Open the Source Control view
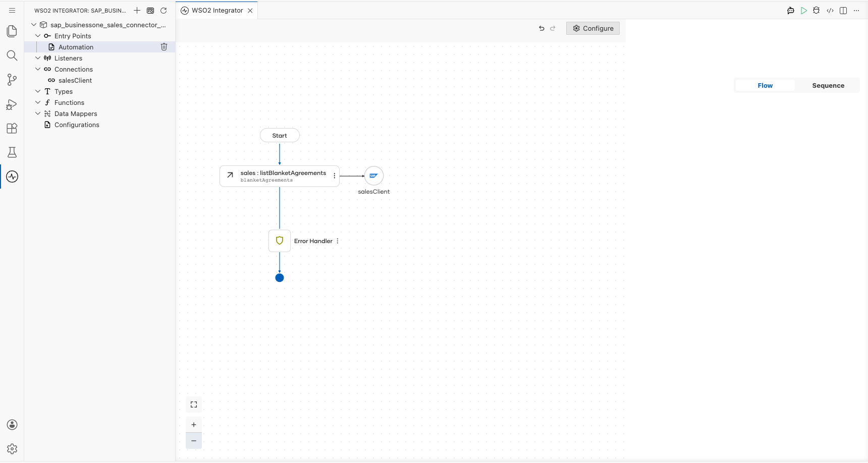 click(x=12, y=80)
